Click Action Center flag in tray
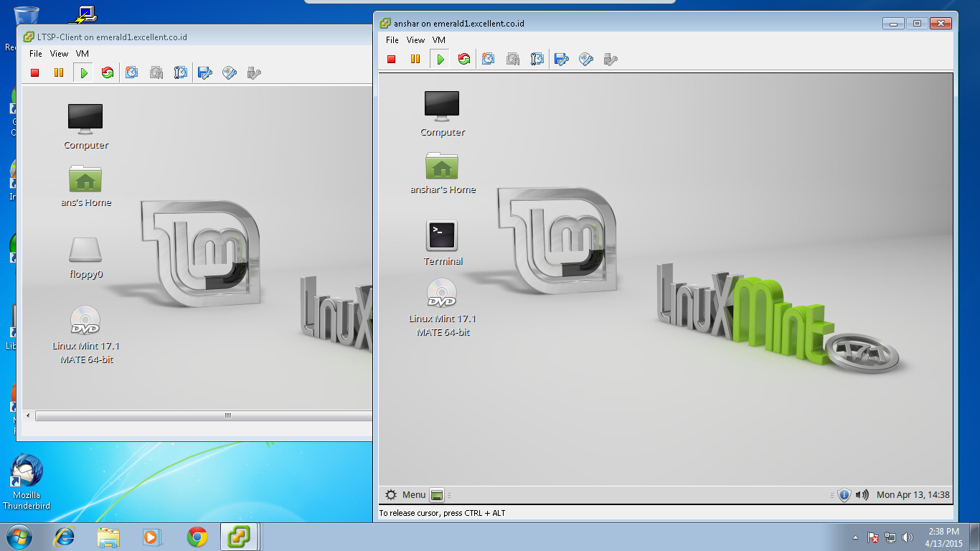The width and height of the screenshot is (980, 551). coord(873,537)
